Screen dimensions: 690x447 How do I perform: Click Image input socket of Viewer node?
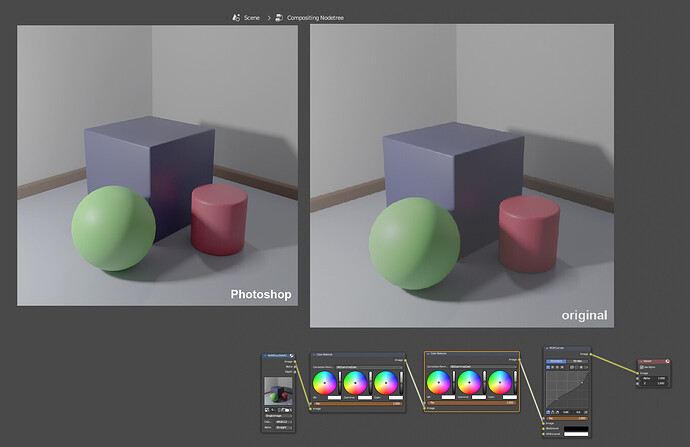pos(637,373)
